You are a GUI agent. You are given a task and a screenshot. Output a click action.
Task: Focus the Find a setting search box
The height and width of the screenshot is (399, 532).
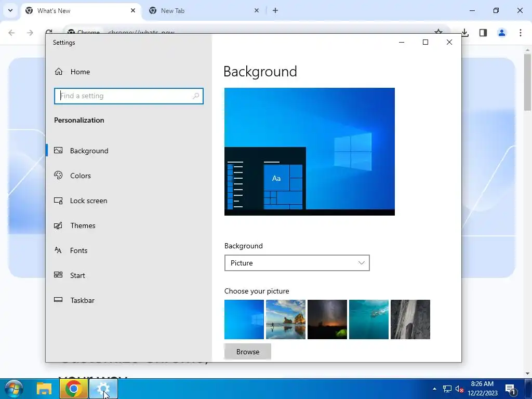[129, 96]
